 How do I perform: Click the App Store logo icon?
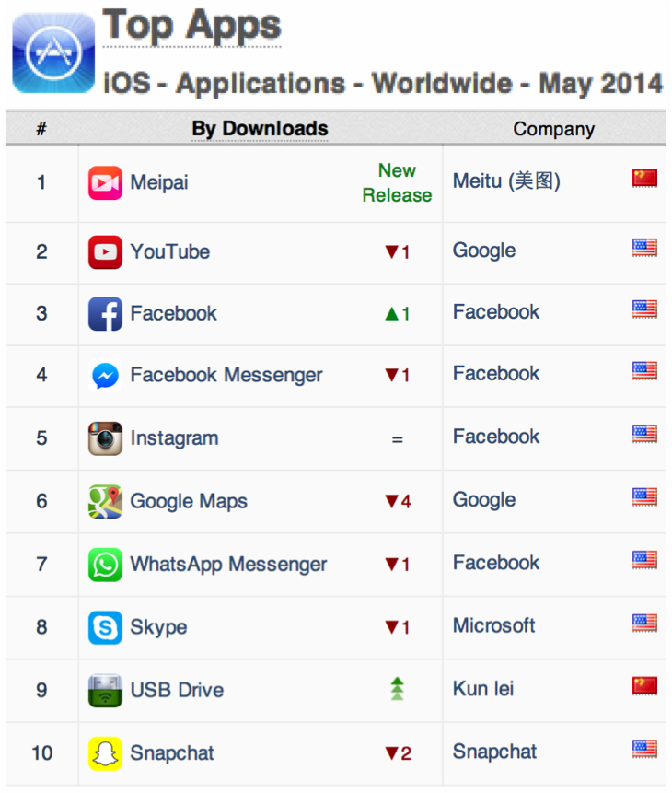click(x=53, y=53)
